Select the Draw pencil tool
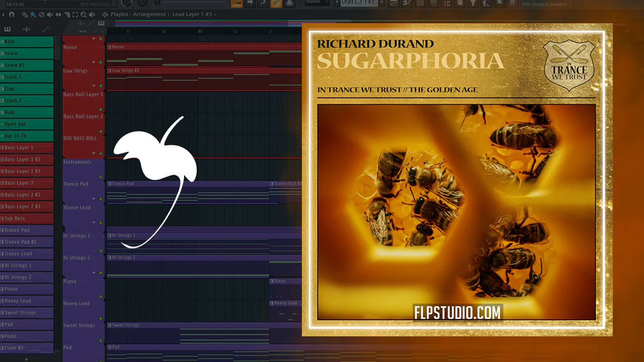 tap(25, 15)
